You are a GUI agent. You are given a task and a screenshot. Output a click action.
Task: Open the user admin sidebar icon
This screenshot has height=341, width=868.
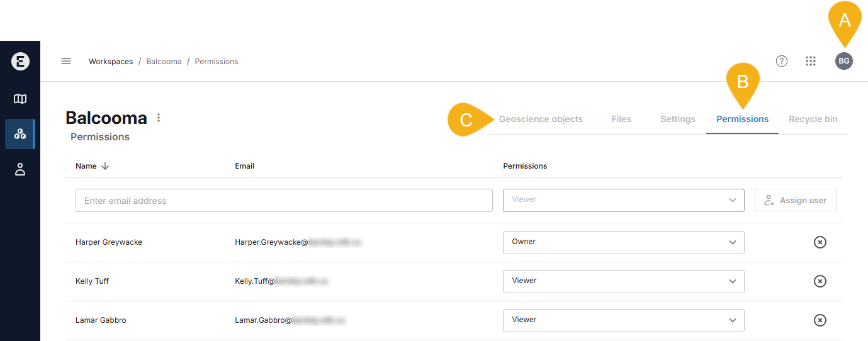coord(20,169)
